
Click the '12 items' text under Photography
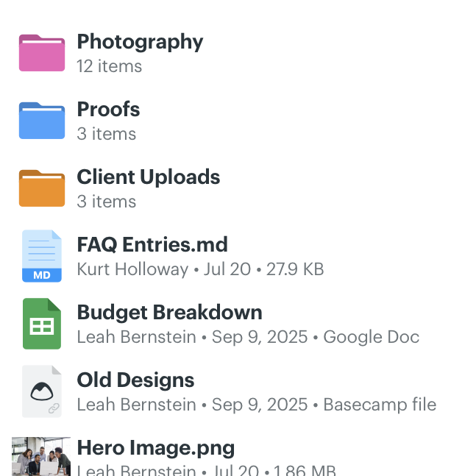point(110,66)
